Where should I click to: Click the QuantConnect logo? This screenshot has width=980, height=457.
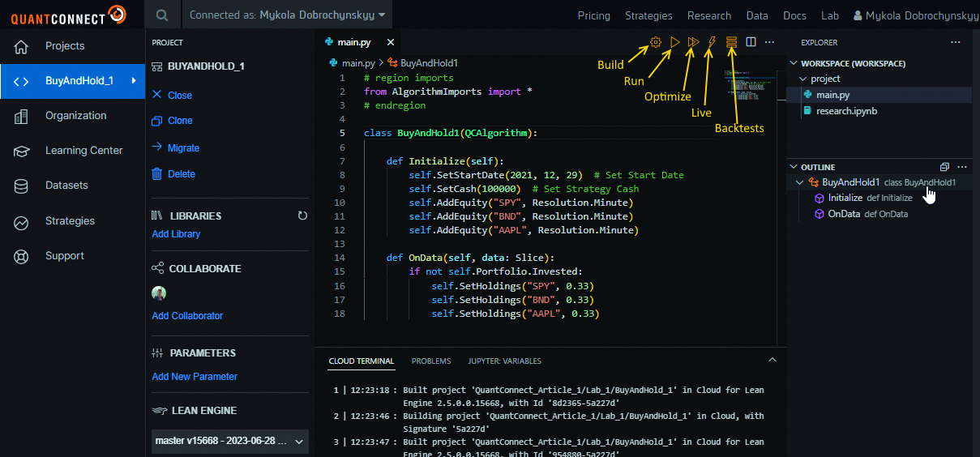[x=68, y=15]
